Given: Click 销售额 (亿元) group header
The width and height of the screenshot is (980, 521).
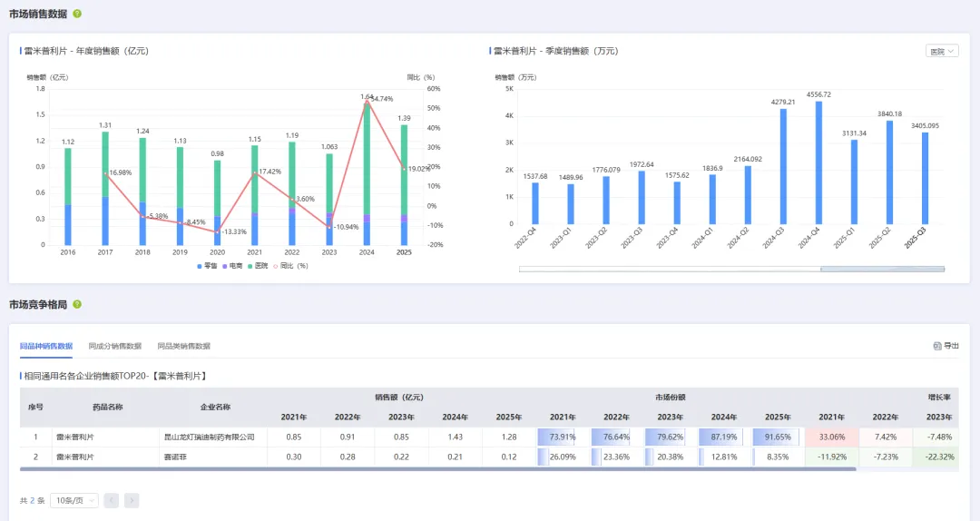Looking at the screenshot, I should pyautogui.click(x=398, y=398).
